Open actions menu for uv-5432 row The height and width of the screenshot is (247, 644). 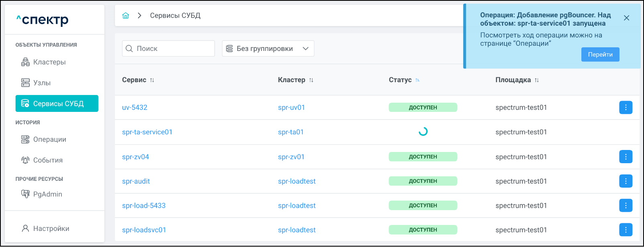click(x=626, y=107)
